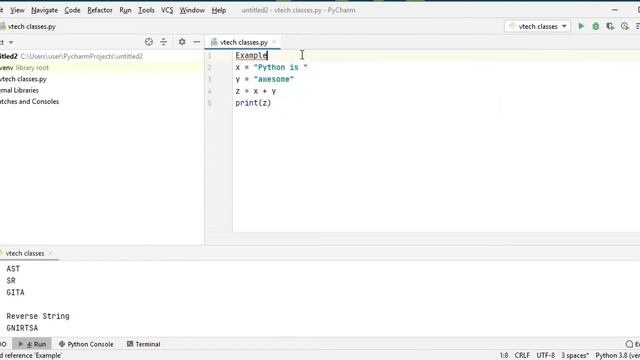
Task: Open the View menu
Action: 17,10
